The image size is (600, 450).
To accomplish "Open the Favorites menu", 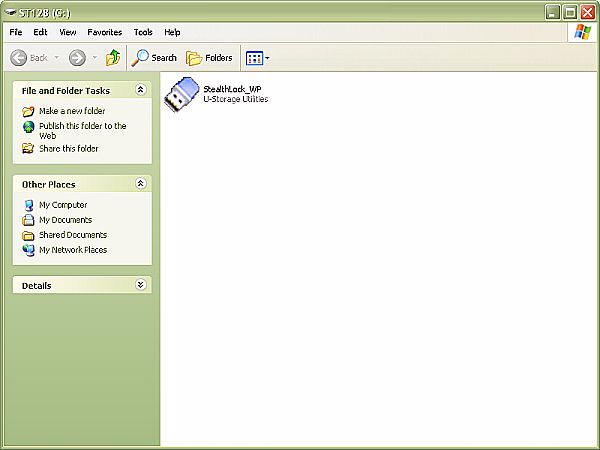I will point(104,32).
